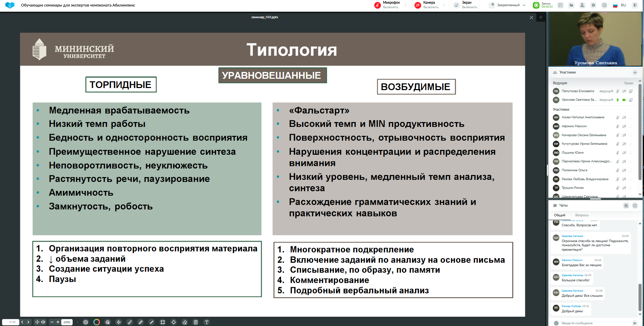Open the info icon in the top bar
The width and height of the screenshot is (644, 326).
point(593,5)
